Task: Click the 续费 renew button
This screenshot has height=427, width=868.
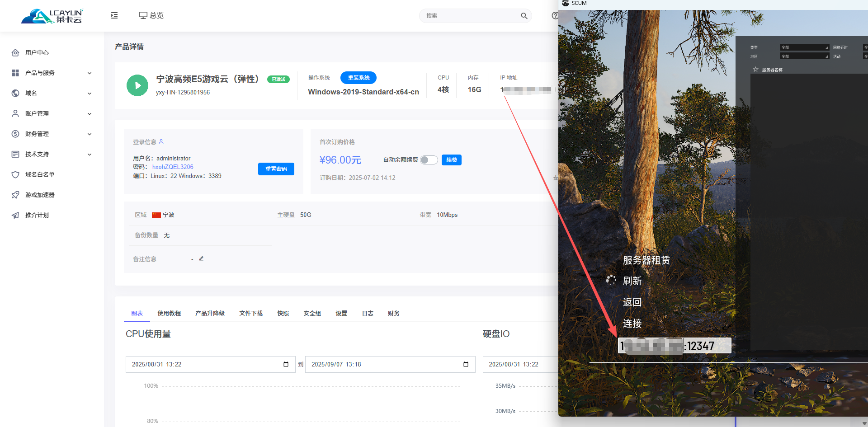Action: (x=452, y=160)
